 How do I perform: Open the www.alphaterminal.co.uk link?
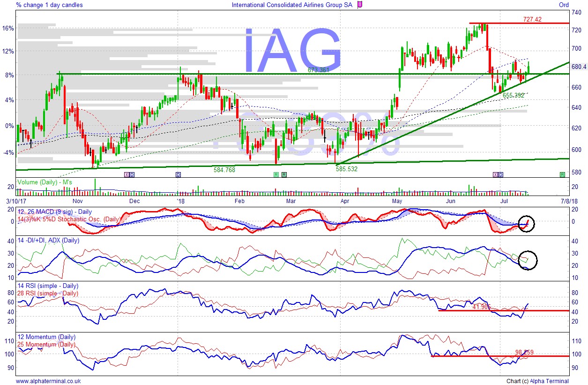coord(48,381)
